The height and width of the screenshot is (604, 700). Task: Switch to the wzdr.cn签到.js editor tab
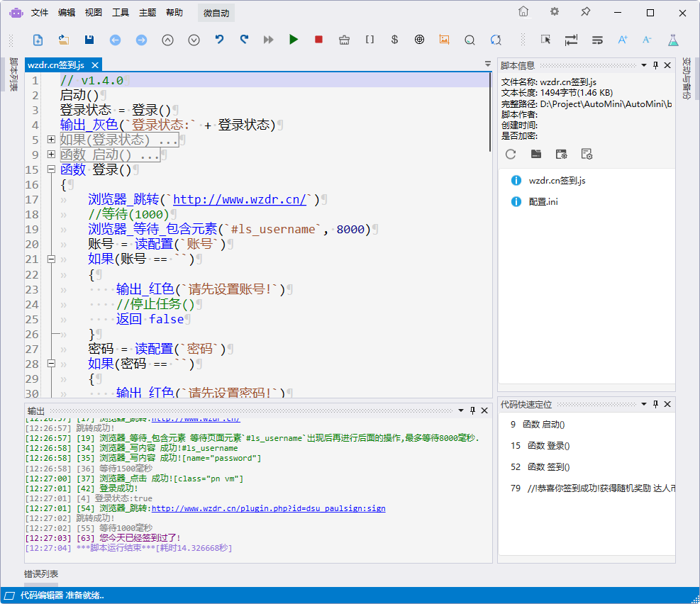[55, 65]
